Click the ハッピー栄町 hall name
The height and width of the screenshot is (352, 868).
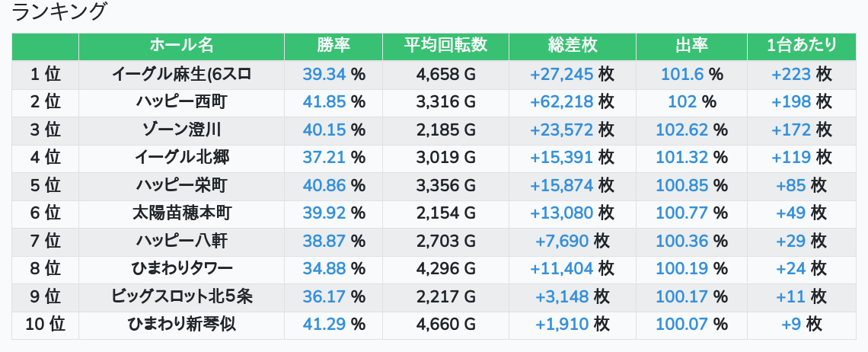point(181,185)
